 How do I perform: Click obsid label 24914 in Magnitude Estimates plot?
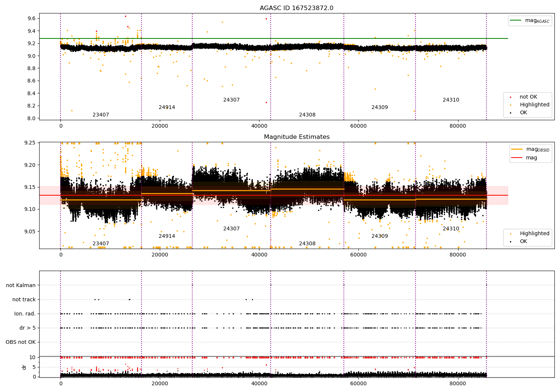tap(167, 236)
